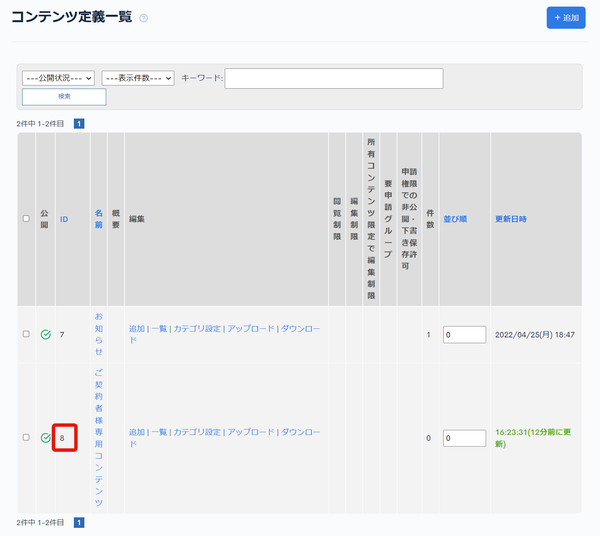The height and width of the screenshot is (536, 600).
Task: Sort by 更新日時 column header
Action: [x=511, y=219]
